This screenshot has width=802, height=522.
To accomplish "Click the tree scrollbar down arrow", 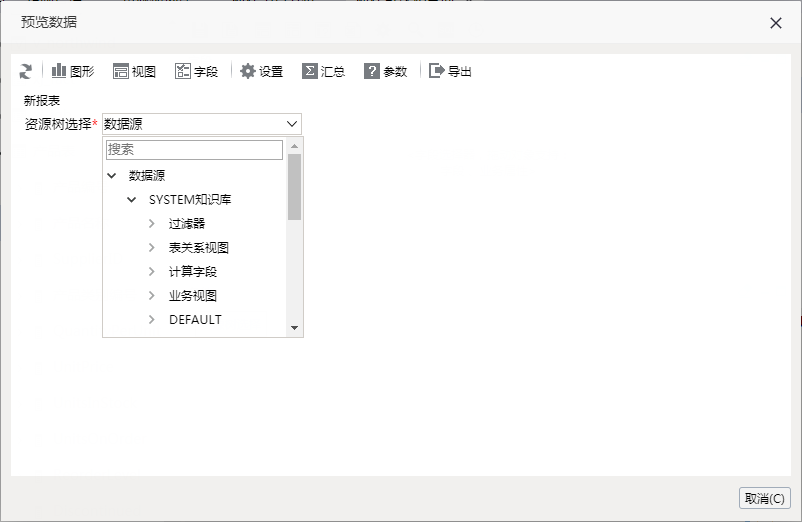I will coord(294,328).
